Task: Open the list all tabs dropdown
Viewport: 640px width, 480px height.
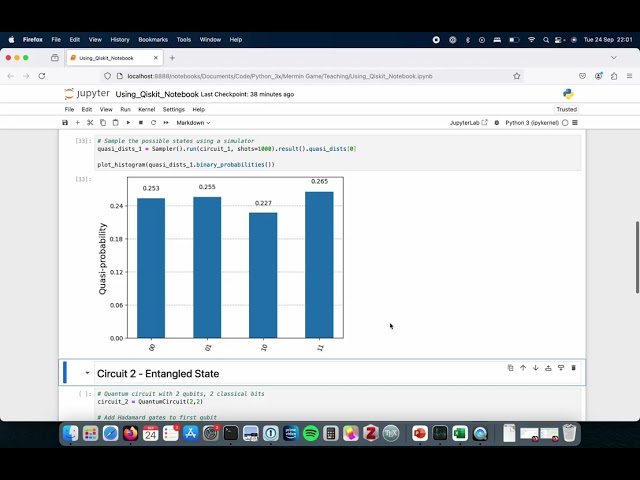Action: click(613, 58)
